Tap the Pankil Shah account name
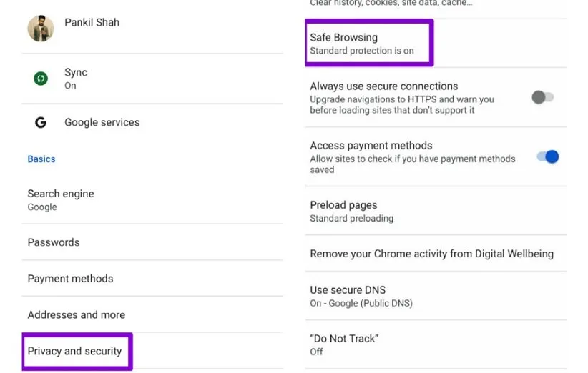 [x=92, y=22]
